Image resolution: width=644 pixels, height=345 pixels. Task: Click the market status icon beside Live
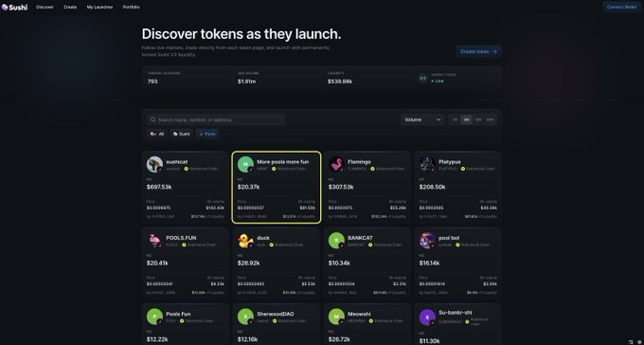(422, 78)
